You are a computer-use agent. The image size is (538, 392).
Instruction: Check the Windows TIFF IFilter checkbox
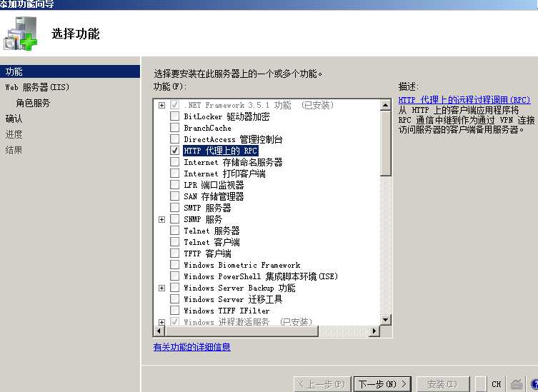click(174, 311)
